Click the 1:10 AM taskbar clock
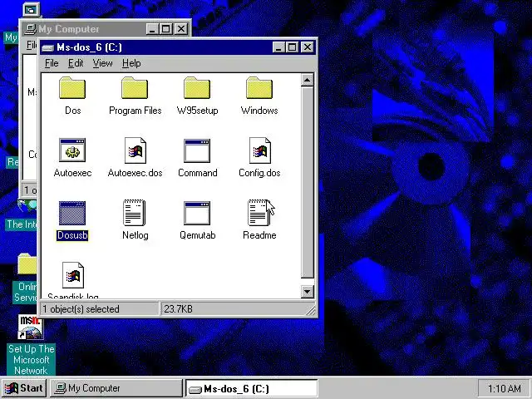The image size is (532, 399). pyautogui.click(x=504, y=388)
